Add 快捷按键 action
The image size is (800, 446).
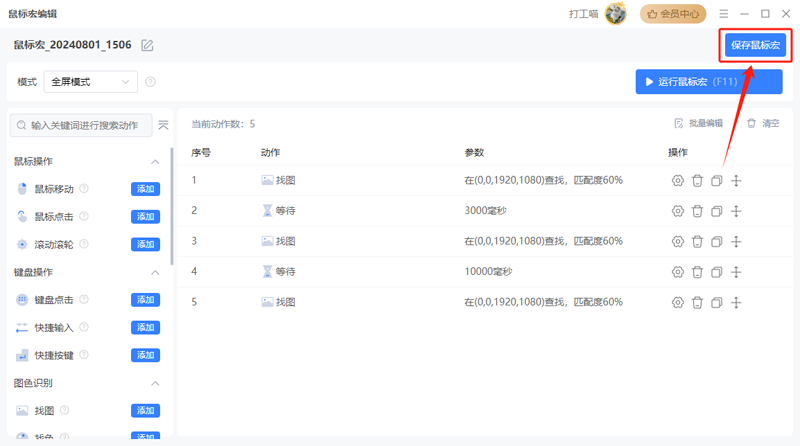click(x=145, y=355)
